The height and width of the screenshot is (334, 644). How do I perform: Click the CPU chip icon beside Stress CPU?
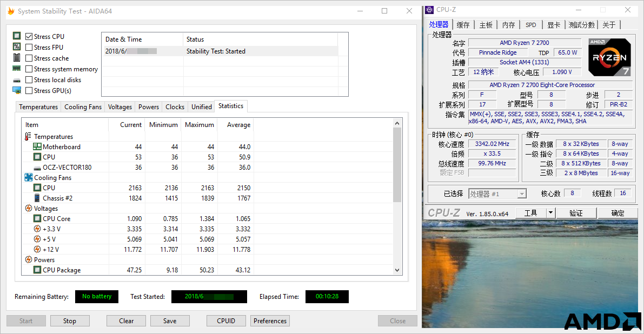(x=16, y=36)
